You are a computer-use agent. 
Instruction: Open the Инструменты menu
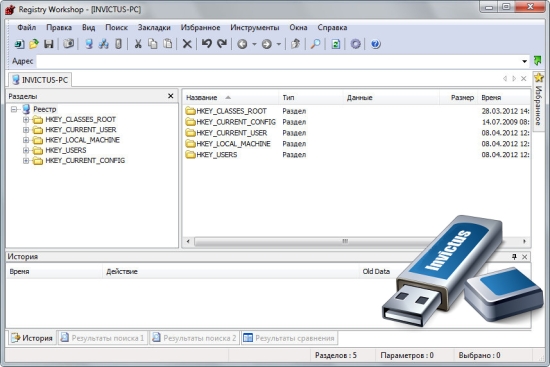tap(255, 27)
